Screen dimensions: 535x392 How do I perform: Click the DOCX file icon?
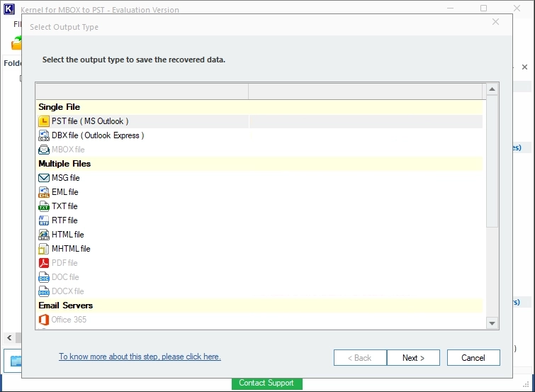[44, 291]
